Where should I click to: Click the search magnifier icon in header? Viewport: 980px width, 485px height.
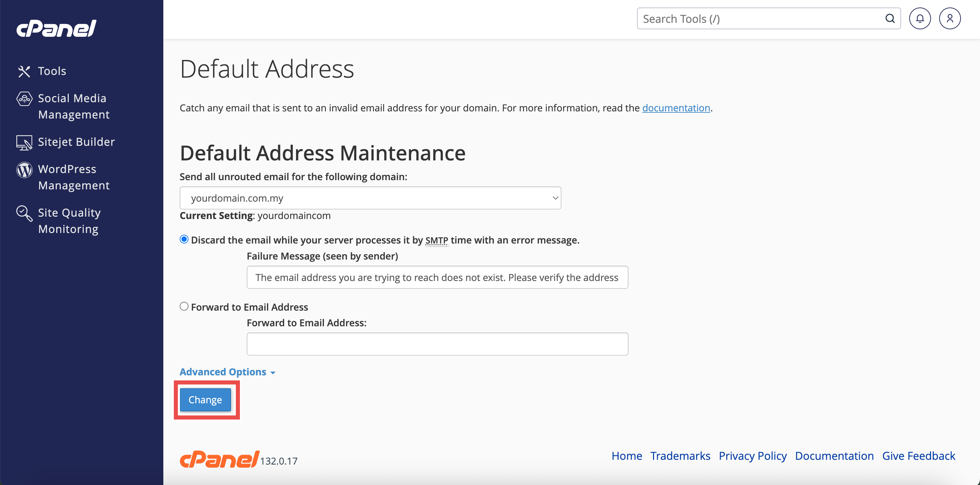890,19
